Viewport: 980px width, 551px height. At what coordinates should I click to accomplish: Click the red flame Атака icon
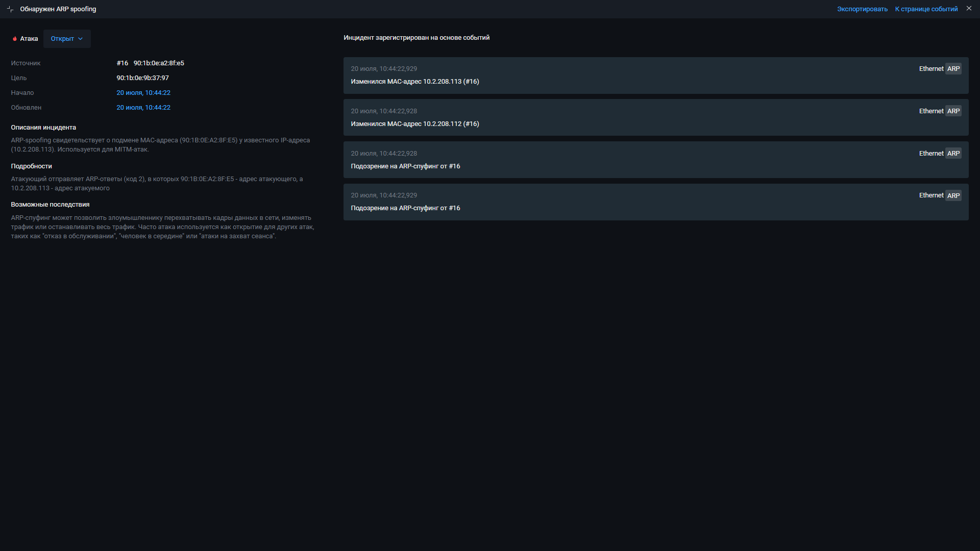[x=15, y=39]
